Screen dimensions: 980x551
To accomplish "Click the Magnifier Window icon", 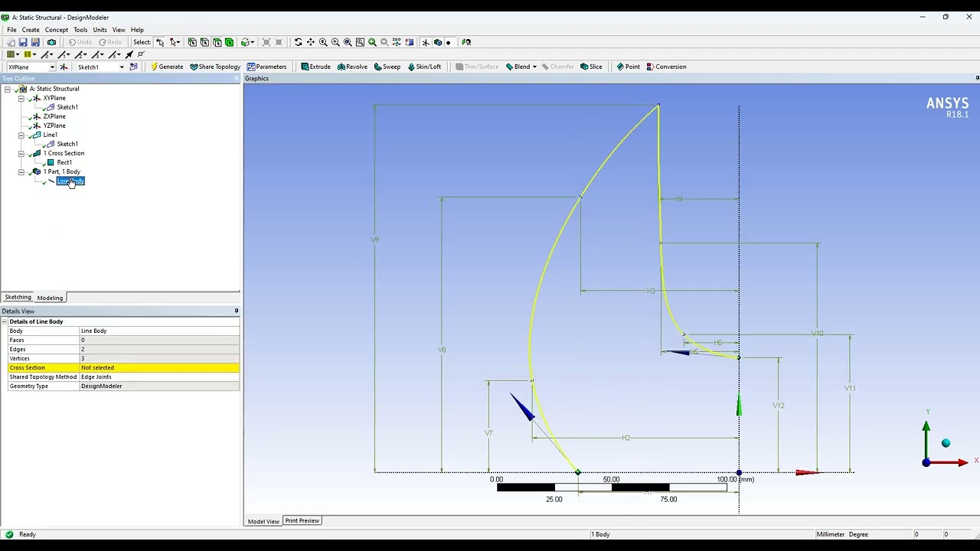I will click(x=360, y=42).
